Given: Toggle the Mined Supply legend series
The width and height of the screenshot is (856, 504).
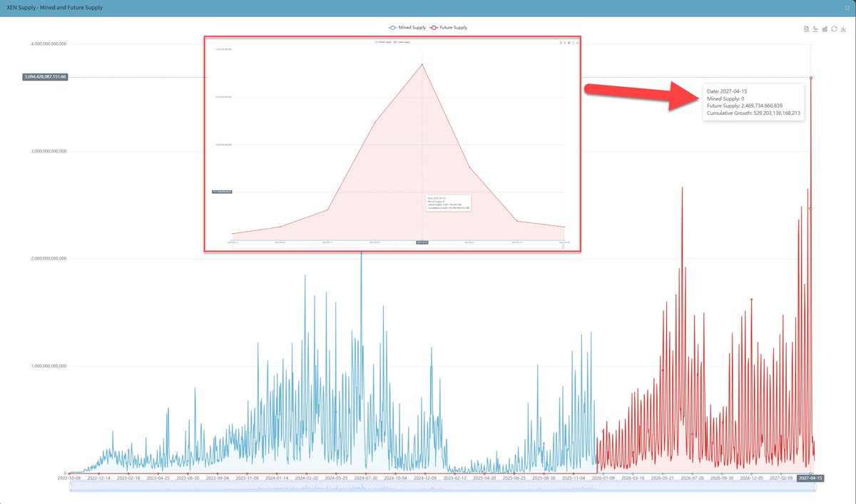Looking at the screenshot, I should coord(407,27).
